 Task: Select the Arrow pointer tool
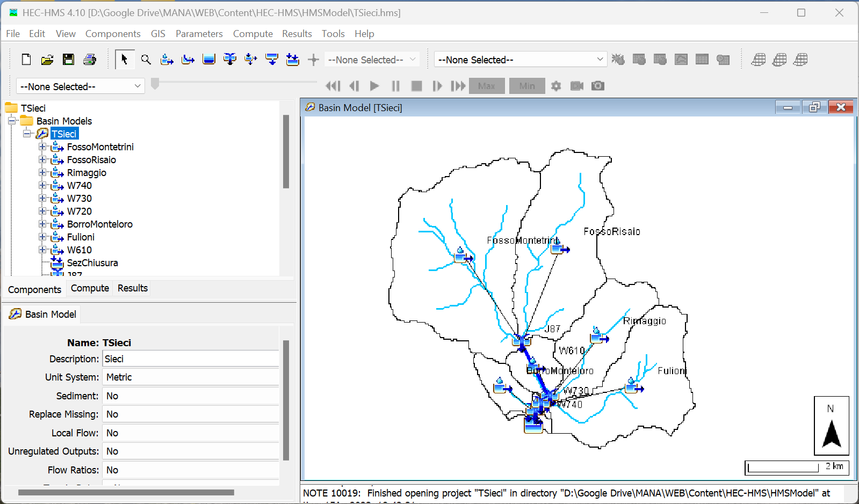point(125,60)
